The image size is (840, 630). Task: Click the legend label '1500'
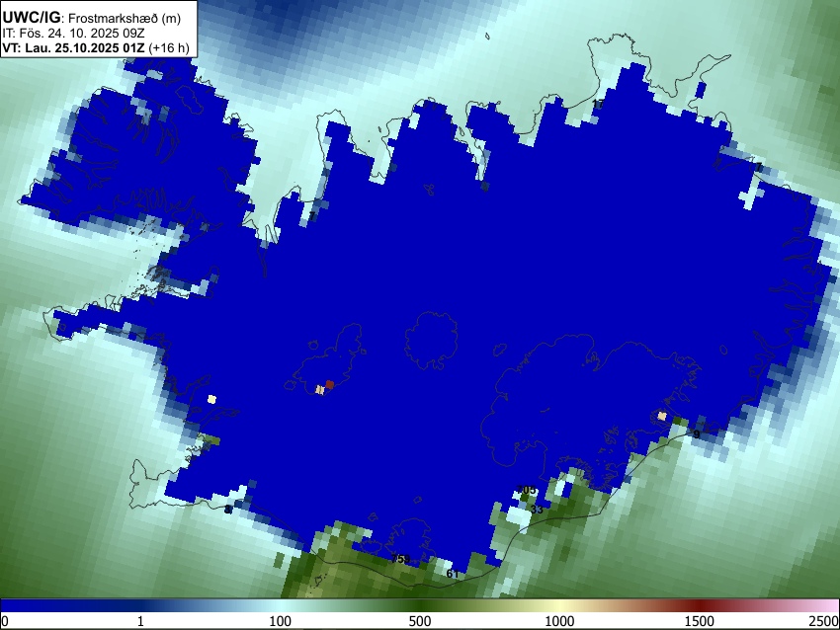[x=700, y=621]
